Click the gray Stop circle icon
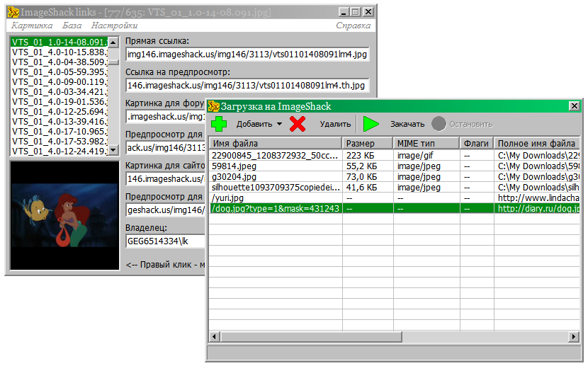The height and width of the screenshot is (366, 588). pos(439,124)
